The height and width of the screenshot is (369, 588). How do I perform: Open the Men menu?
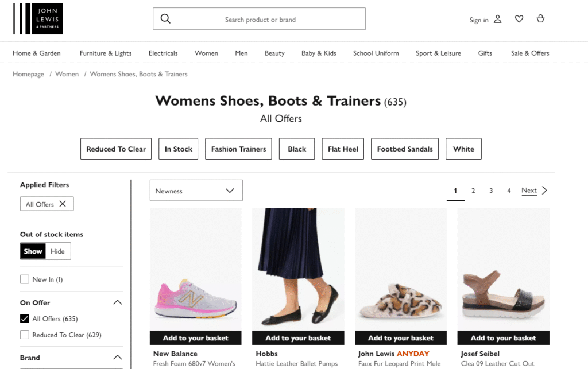coord(242,53)
